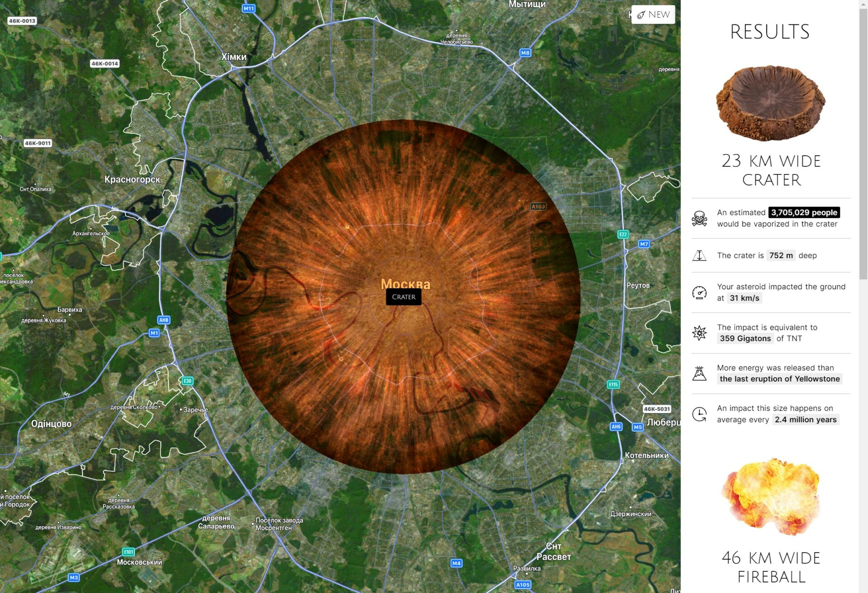Viewport: 868px width, 593px height.
Task: Click the black CRATER label on map
Action: point(403,297)
